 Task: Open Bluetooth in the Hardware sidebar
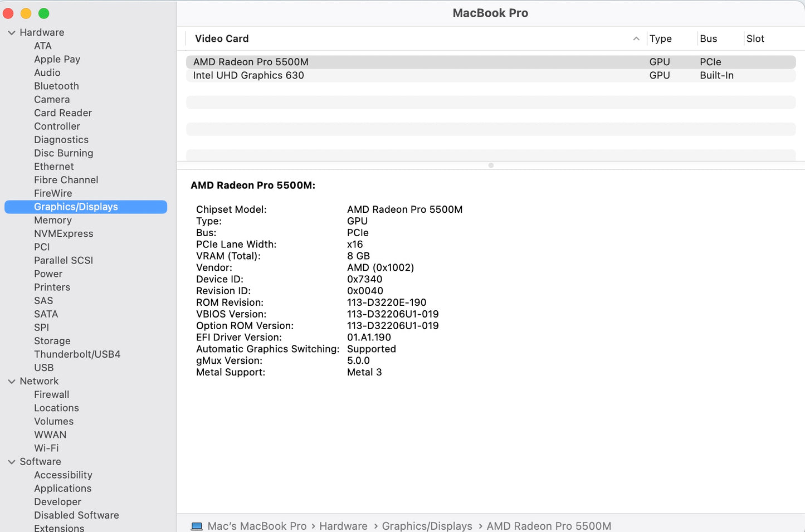[x=56, y=86]
